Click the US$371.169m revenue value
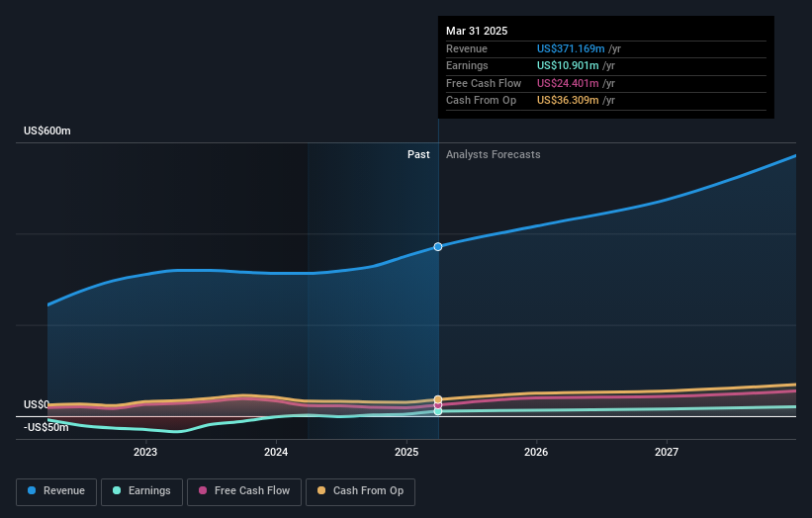Image resolution: width=812 pixels, height=518 pixels. point(571,48)
